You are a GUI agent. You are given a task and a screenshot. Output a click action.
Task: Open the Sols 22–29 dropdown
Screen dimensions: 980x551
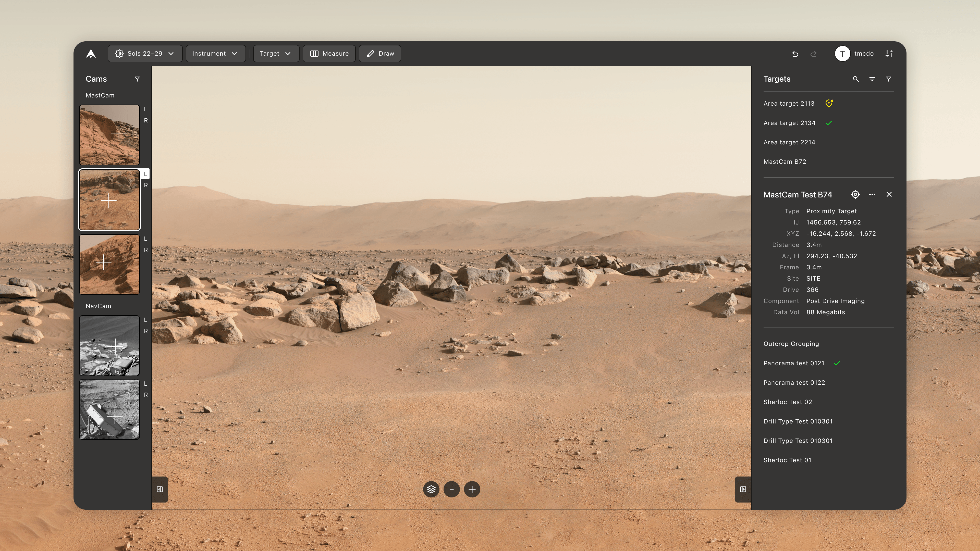click(145, 54)
